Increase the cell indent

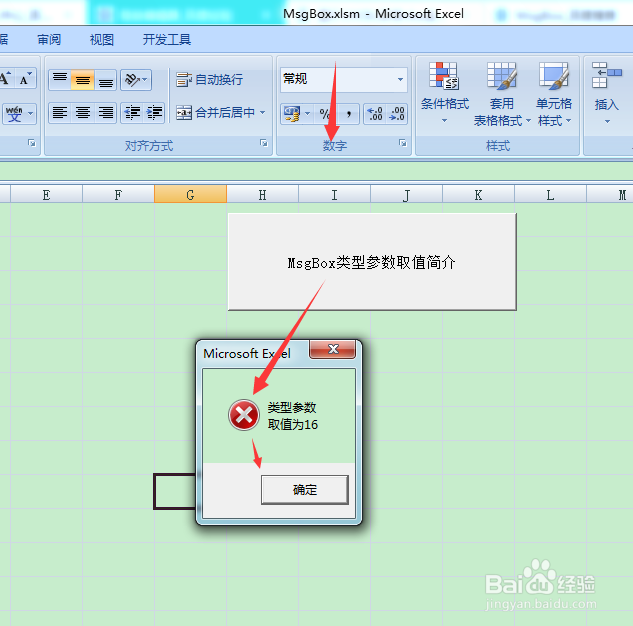(x=154, y=113)
